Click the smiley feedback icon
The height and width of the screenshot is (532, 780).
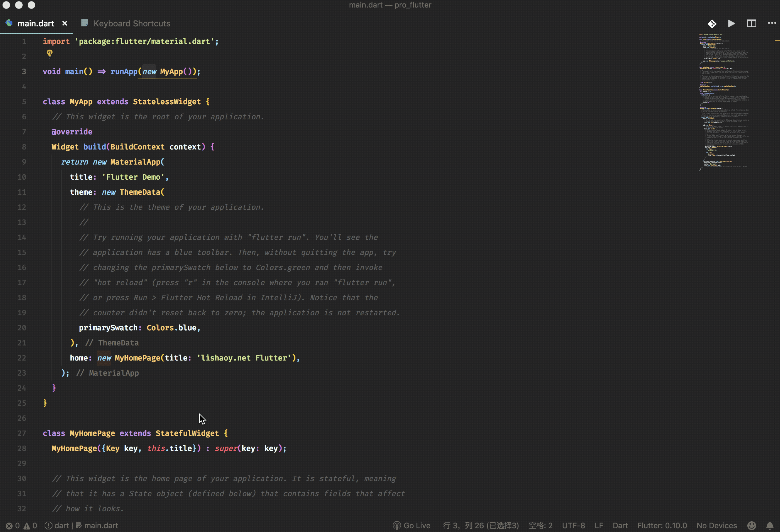pos(752,525)
